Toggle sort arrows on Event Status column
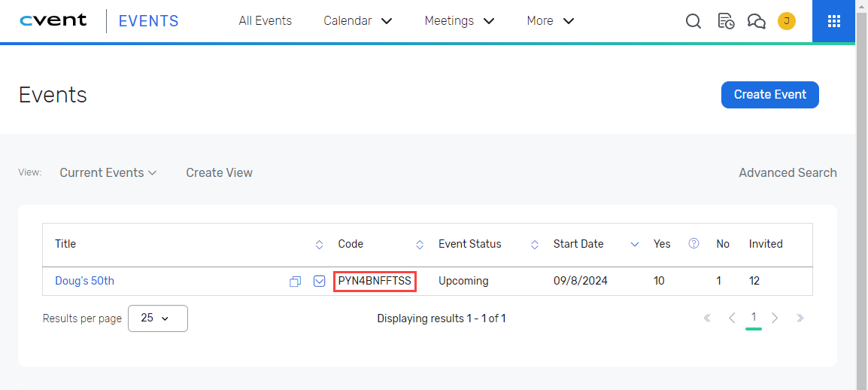868x390 pixels. click(x=535, y=244)
